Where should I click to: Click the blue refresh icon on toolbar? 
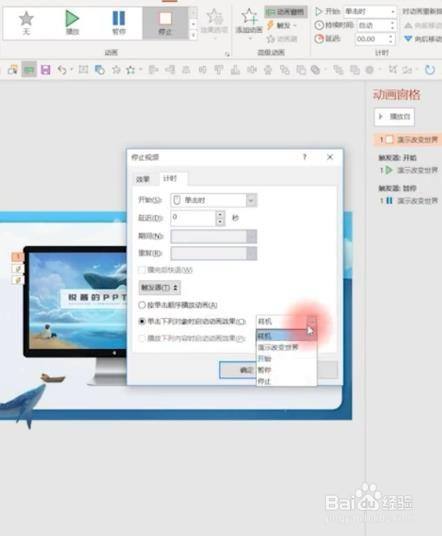tap(430, 70)
